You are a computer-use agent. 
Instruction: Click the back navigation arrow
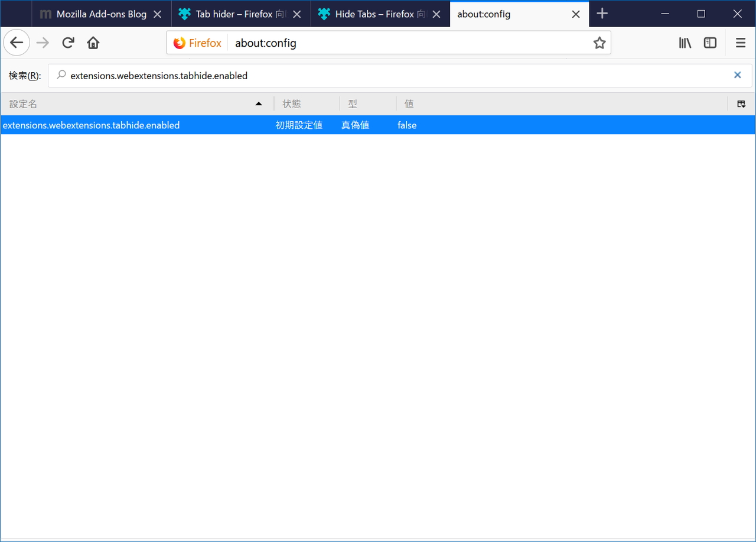pyautogui.click(x=16, y=42)
